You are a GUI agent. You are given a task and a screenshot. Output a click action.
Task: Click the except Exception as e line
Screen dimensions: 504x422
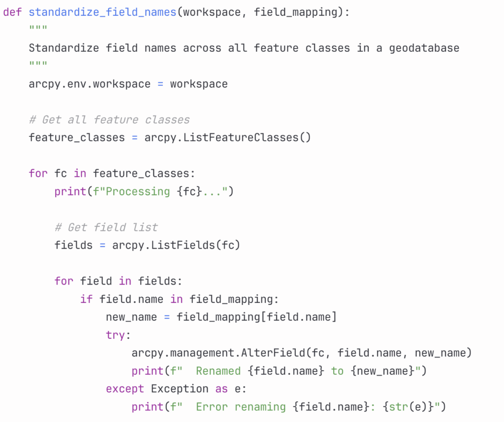176,389
